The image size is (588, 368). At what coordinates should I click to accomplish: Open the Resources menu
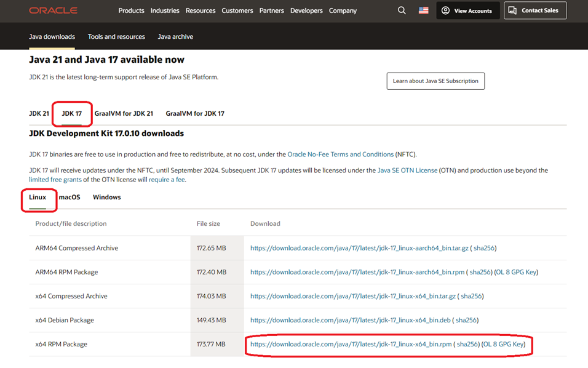(x=201, y=10)
